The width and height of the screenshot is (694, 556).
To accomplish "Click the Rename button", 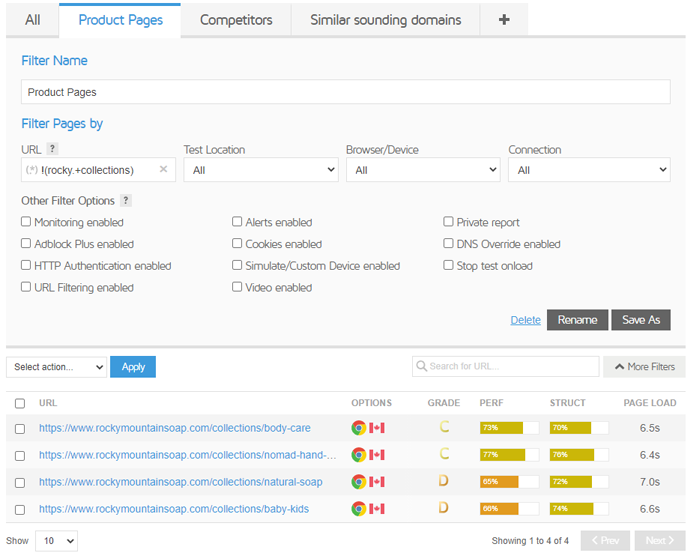I will [577, 320].
